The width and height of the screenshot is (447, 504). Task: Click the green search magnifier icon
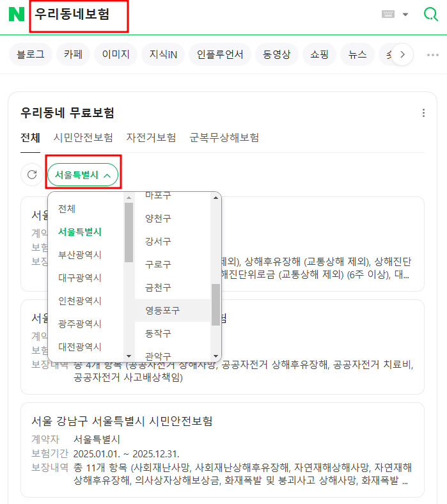click(430, 14)
